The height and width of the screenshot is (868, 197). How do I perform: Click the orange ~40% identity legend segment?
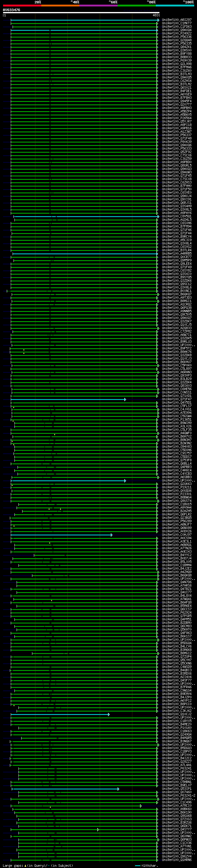[x=60, y=6]
